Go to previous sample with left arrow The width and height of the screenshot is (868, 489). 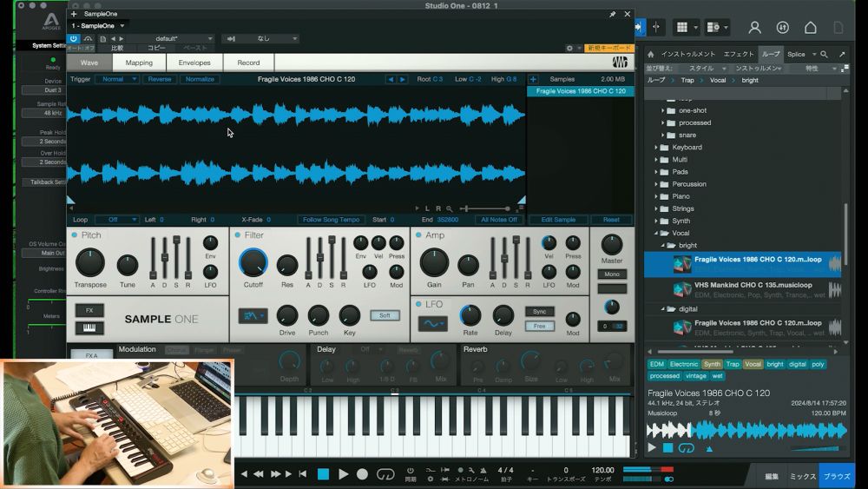[x=391, y=79]
